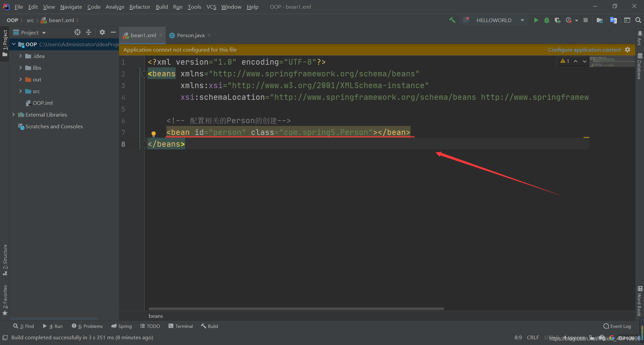Click the yellow intention lightbulb

(154, 134)
